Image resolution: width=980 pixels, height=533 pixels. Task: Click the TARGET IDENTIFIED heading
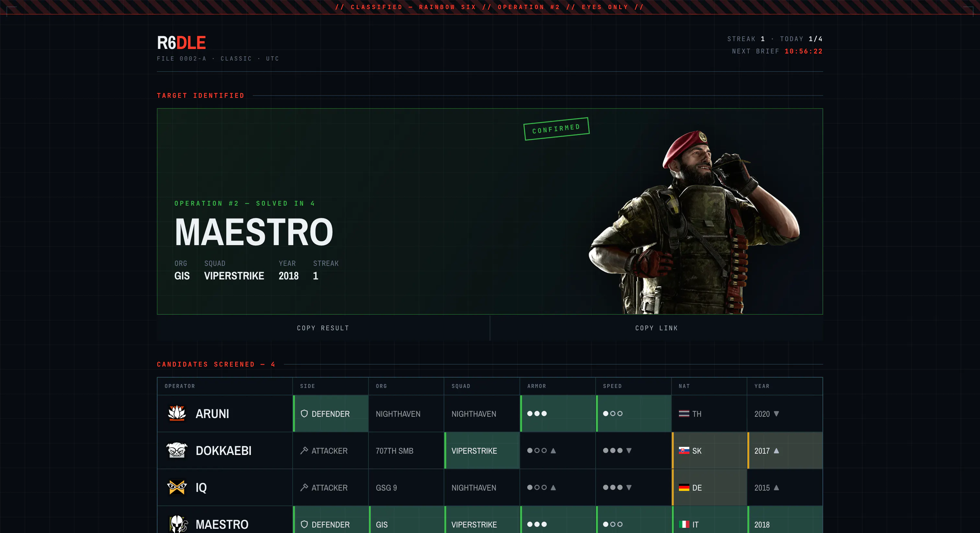(x=201, y=96)
